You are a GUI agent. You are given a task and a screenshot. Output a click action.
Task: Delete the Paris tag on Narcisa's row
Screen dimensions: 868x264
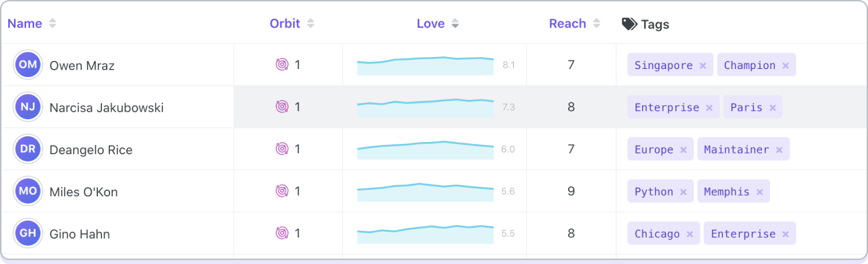tap(772, 108)
